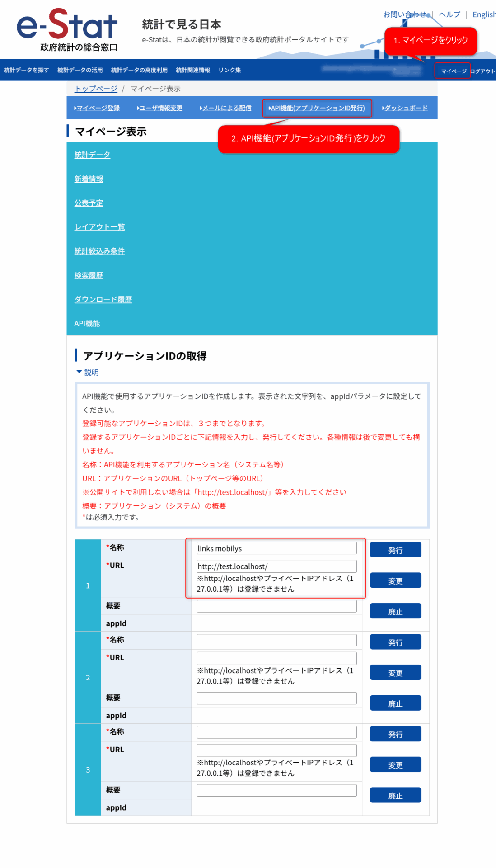This screenshot has height=868, width=496.
Task: Open レイアウト一覧 link
Action: (x=99, y=227)
